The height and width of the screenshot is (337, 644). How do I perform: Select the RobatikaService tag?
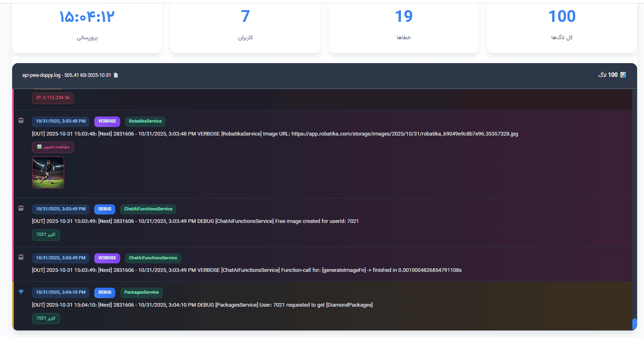145,121
